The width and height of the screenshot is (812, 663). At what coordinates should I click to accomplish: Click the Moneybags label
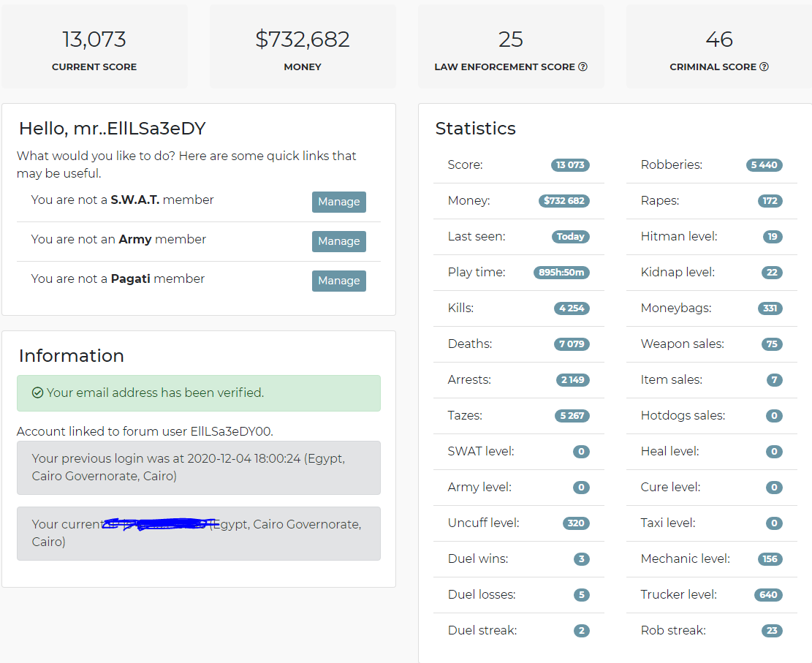676,308
